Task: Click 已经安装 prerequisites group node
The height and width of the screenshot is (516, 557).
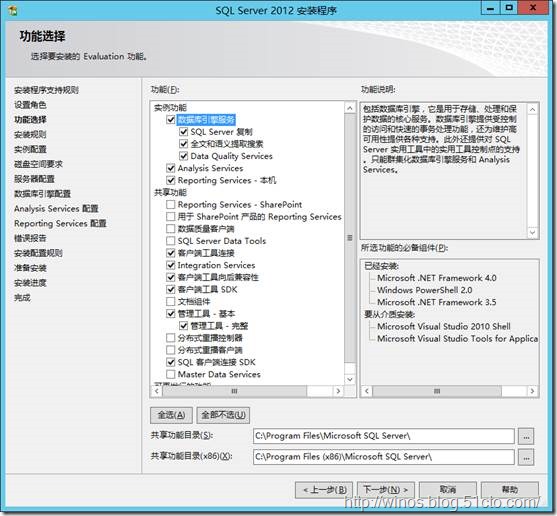Action: tap(381, 266)
